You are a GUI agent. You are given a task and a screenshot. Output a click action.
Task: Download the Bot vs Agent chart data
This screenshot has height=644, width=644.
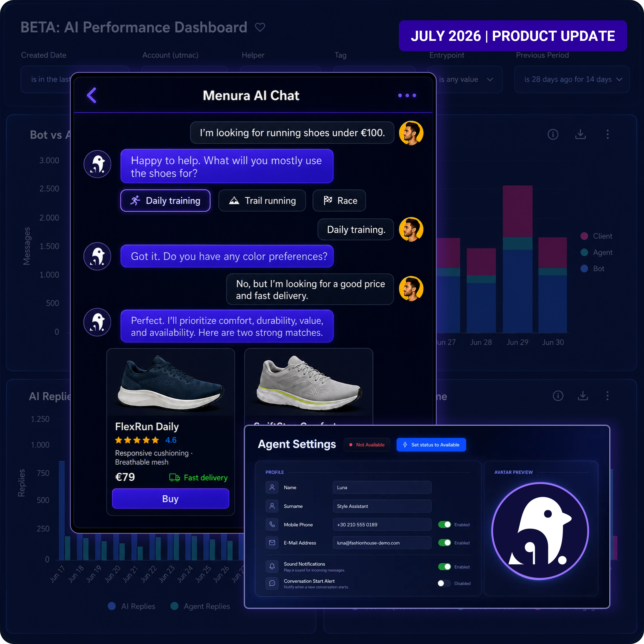click(x=580, y=134)
